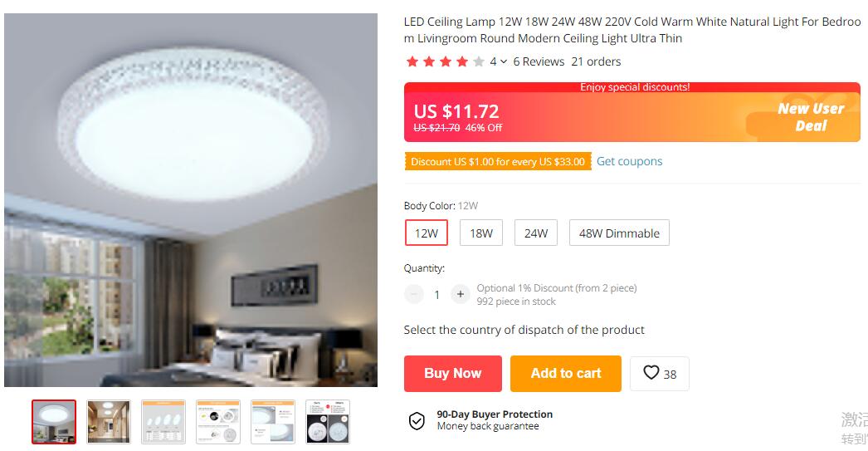Click the Get coupons link
This screenshot has width=868, height=451.
click(629, 161)
